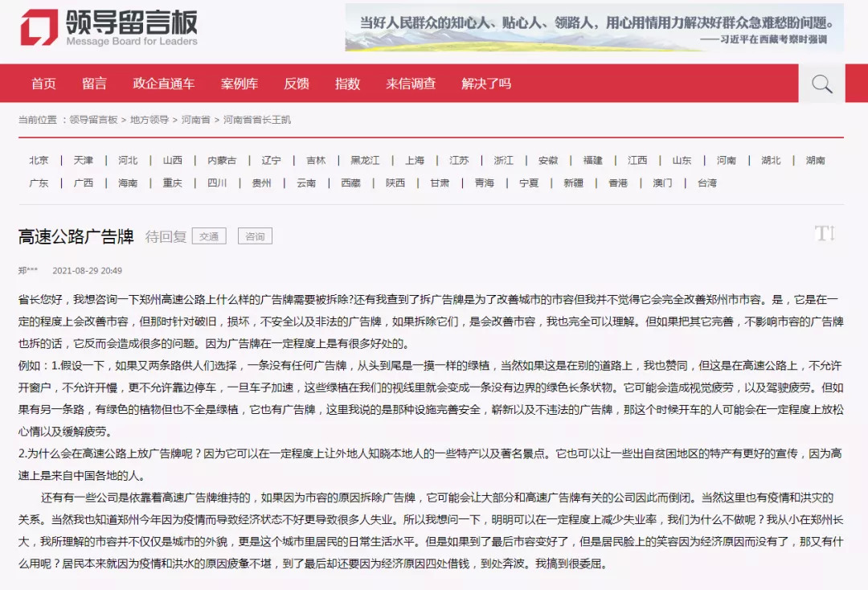This screenshot has width=868, height=590.
Task: Click 河南省 in the breadcrumb
Action: point(196,120)
